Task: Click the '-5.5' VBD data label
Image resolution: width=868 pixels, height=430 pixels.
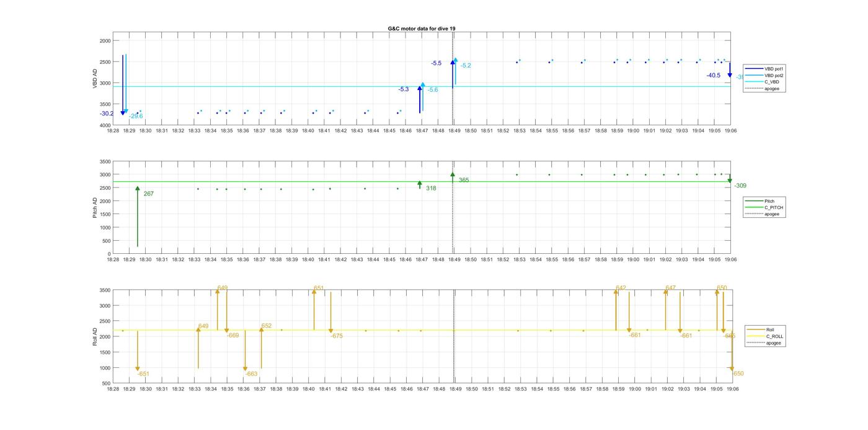Action: tap(436, 63)
